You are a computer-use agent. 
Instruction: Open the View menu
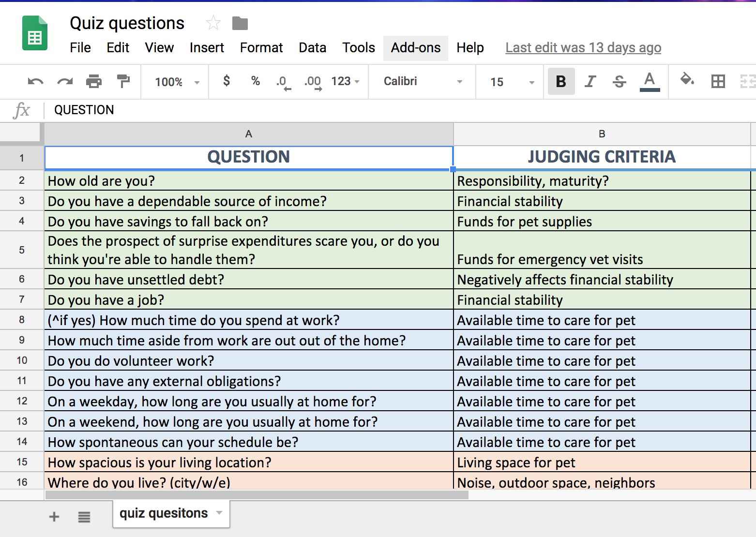pos(159,47)
